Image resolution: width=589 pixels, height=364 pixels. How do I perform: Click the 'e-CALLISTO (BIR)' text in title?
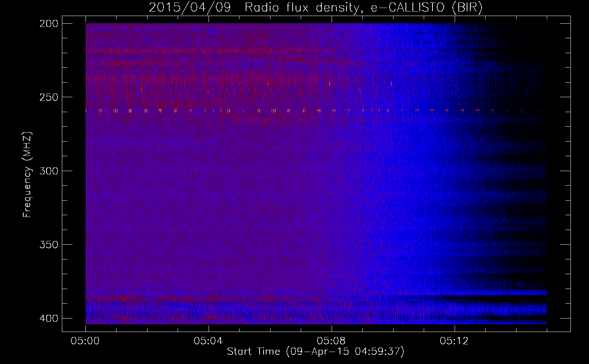[x=427, y=8]
